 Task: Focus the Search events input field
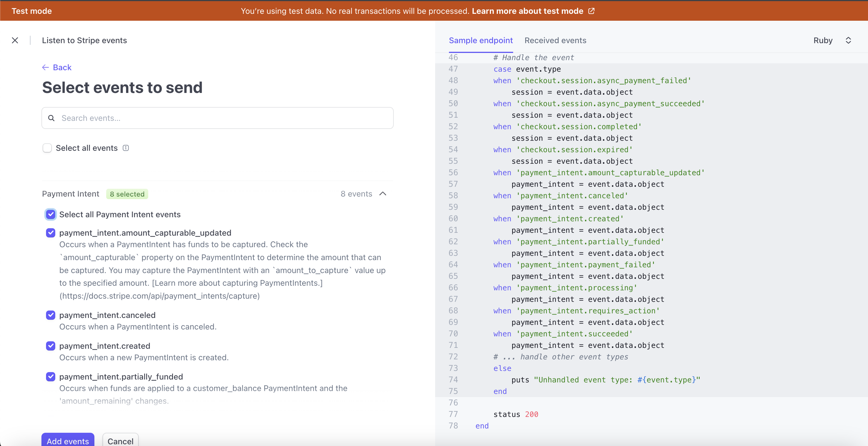point(222,118)
